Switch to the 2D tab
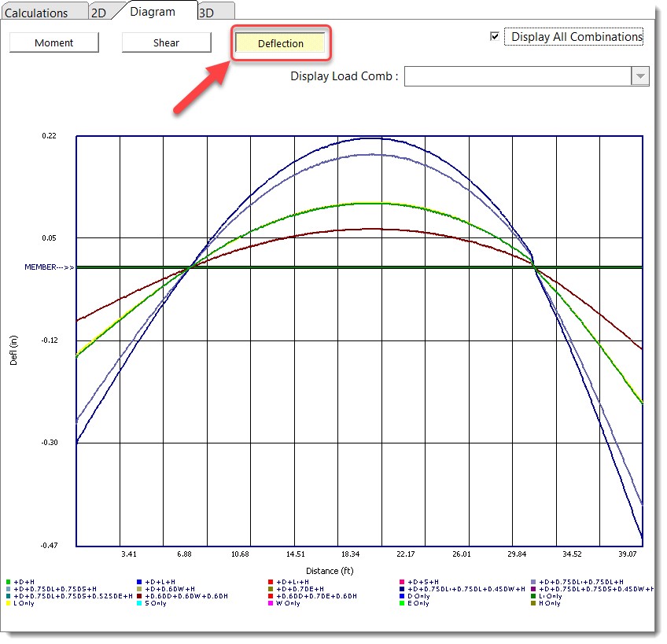 [98, 13]
